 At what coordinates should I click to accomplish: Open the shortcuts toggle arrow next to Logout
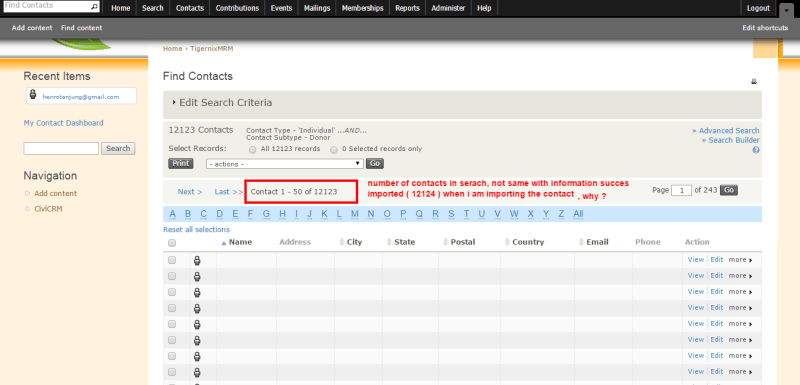(786, 10)
